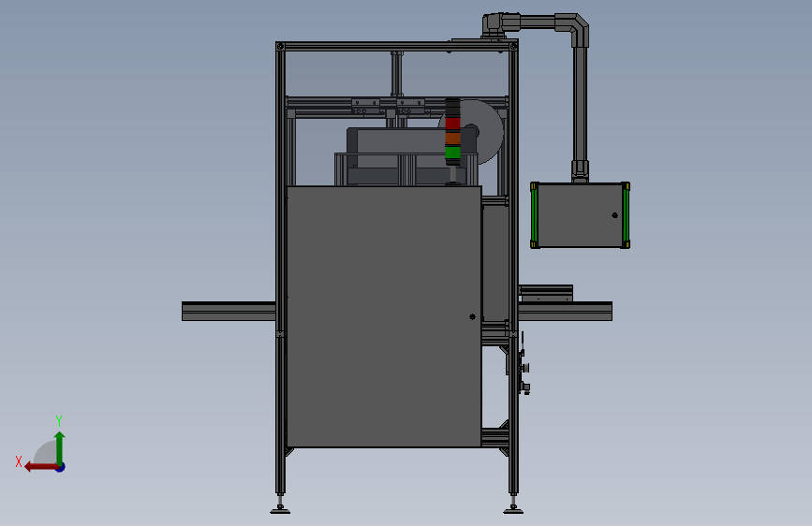The width and height of the screenshot is (812, 526).
Task: Select the control box with green edges
Action: [580, 215]
